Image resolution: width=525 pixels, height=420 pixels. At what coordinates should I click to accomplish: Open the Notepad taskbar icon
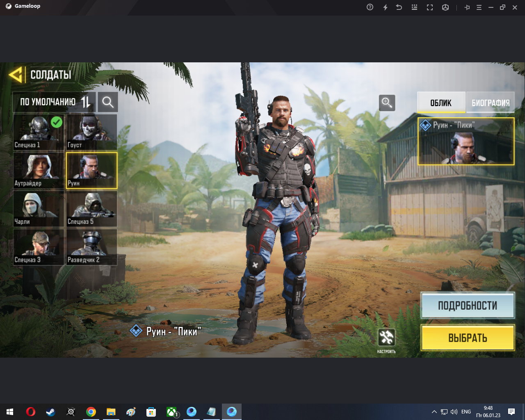point(211,412)
